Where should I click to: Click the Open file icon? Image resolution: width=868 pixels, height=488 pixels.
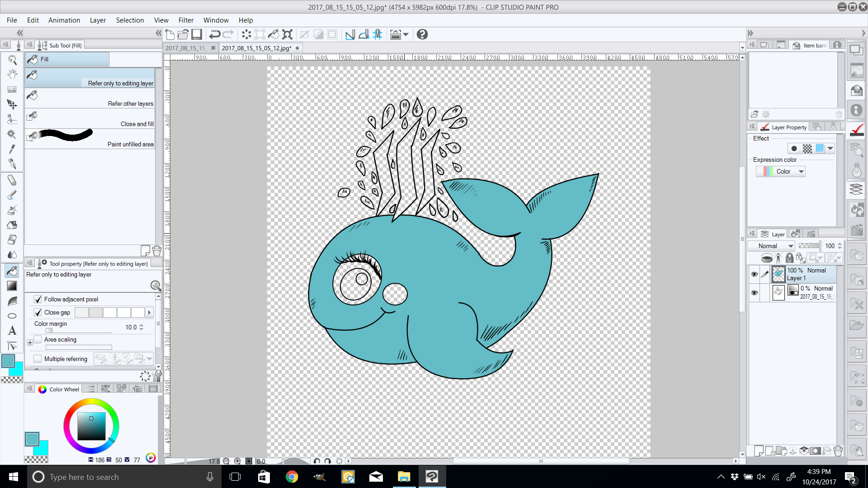(x=183, y=34)
